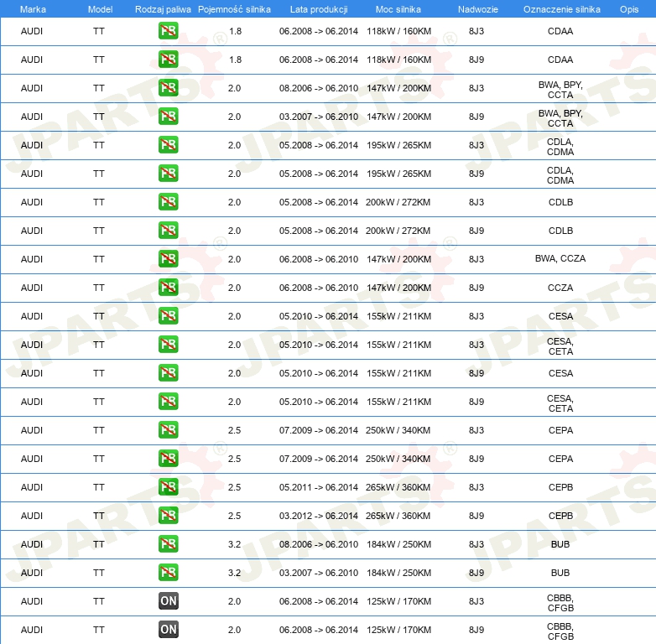This screenshot has height=644, width=656.
Task: Select petrol icon in 2.5 8J9 CEPA row
Action: (x=168, y=459)
